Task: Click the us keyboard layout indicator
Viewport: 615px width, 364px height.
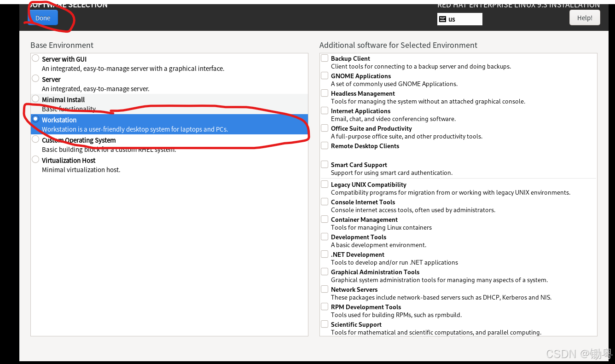Action: click(x=459, y=19)
